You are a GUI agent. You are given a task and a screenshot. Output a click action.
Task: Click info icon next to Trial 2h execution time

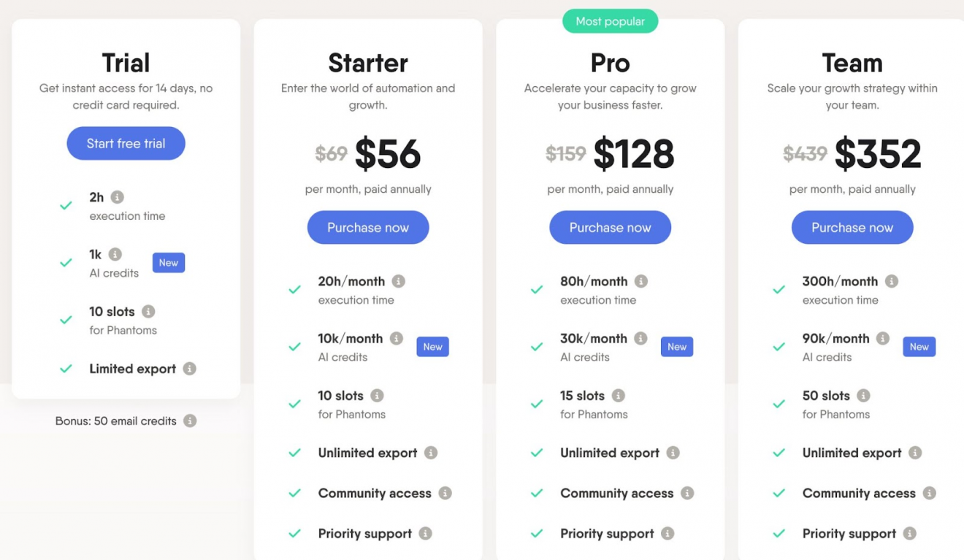point(117,197)
